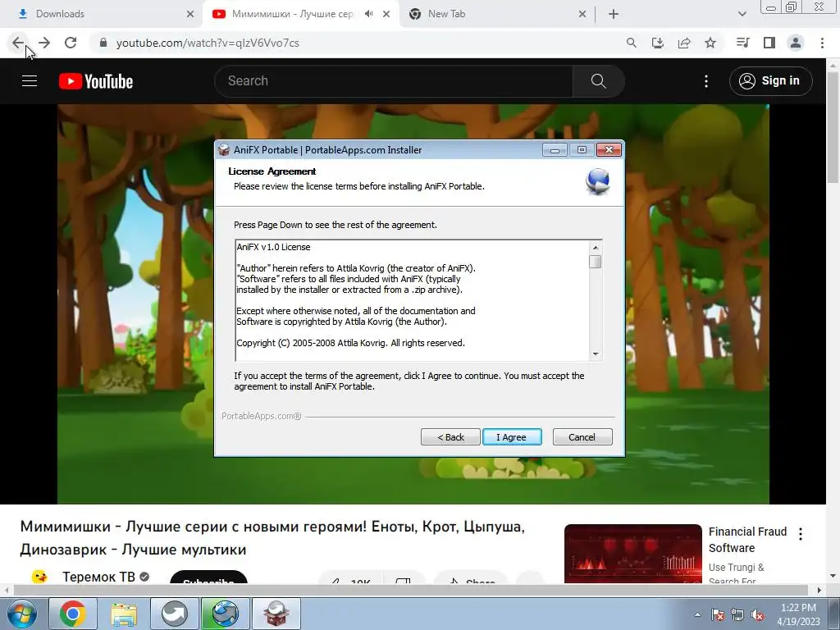This screenshot has height=630, width=840.
Task: Click the vertical page scrollbar thumb
Action: [833, 129]
